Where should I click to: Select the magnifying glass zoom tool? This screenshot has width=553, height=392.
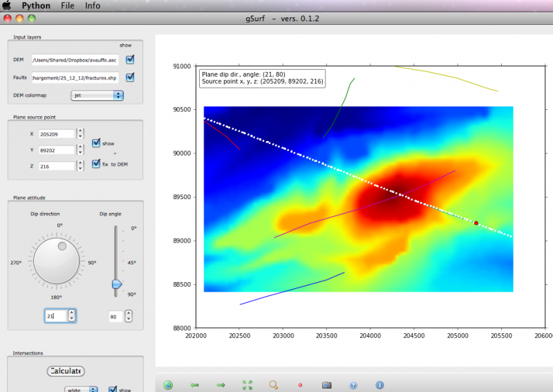pos(274,385)
